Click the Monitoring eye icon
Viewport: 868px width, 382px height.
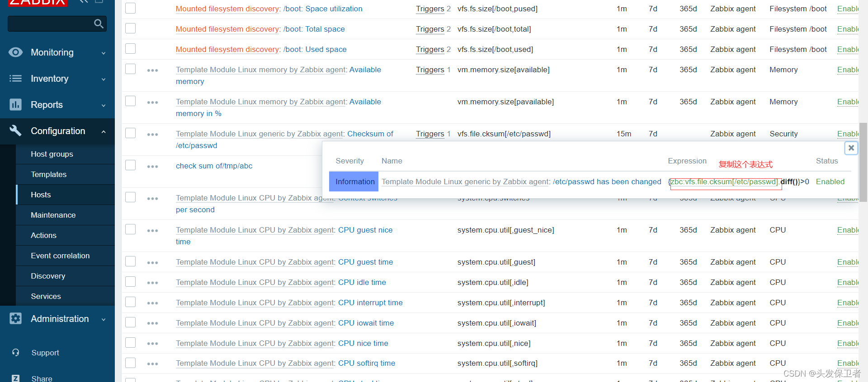coord(15,52)
